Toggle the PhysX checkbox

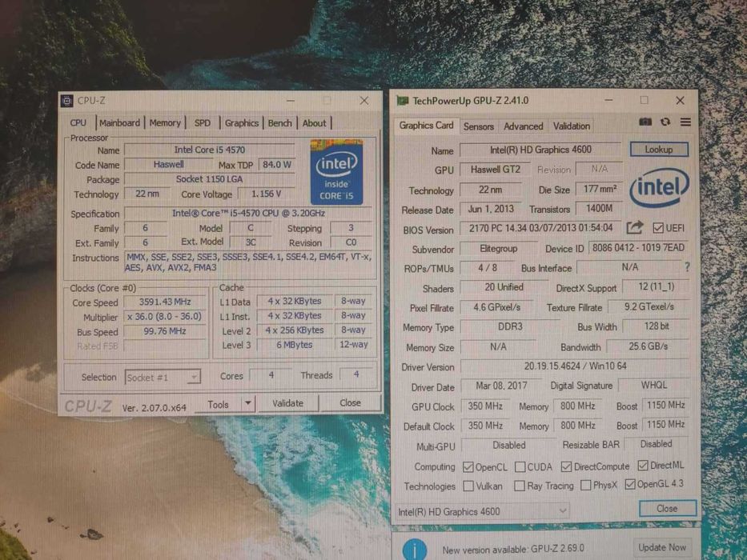[x=586, y=486]
